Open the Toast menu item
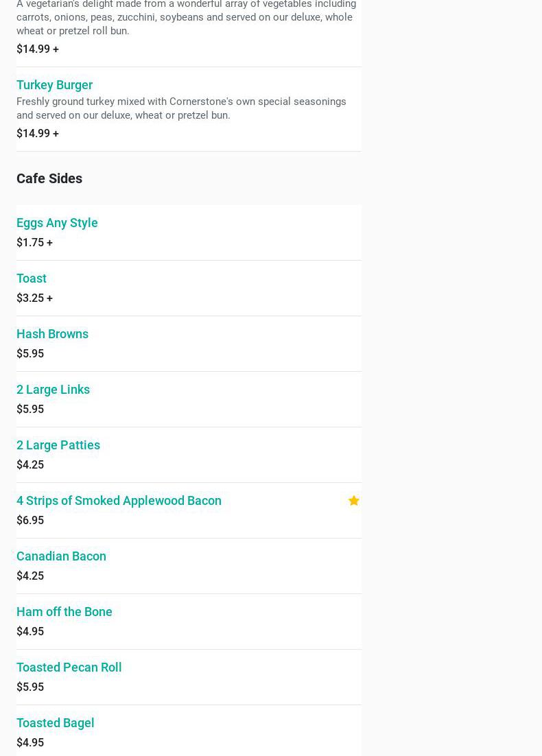 [x=32, y=279]
